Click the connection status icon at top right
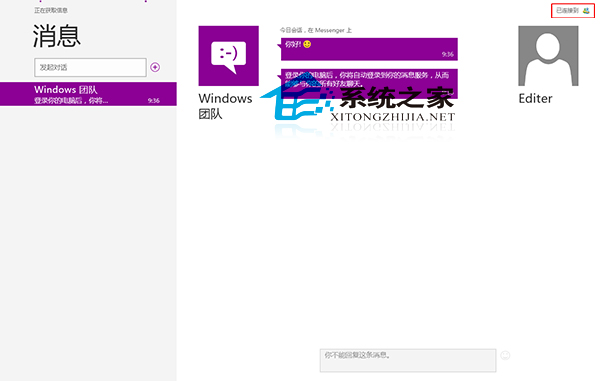 click(x=586, y=11)
